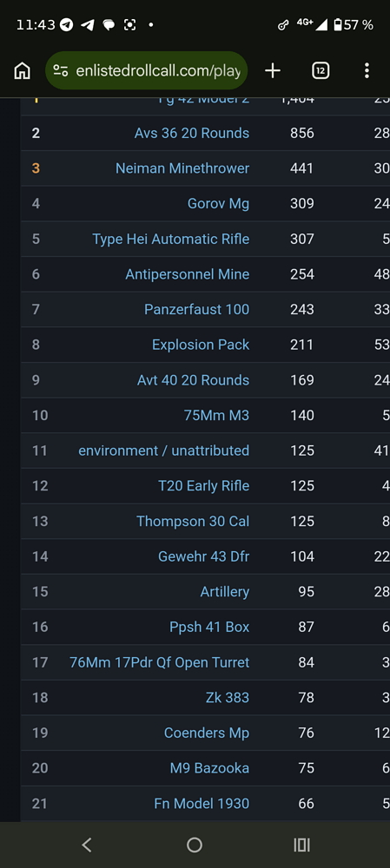Open the Neiman Minethrower weapon link

[182, 168]
